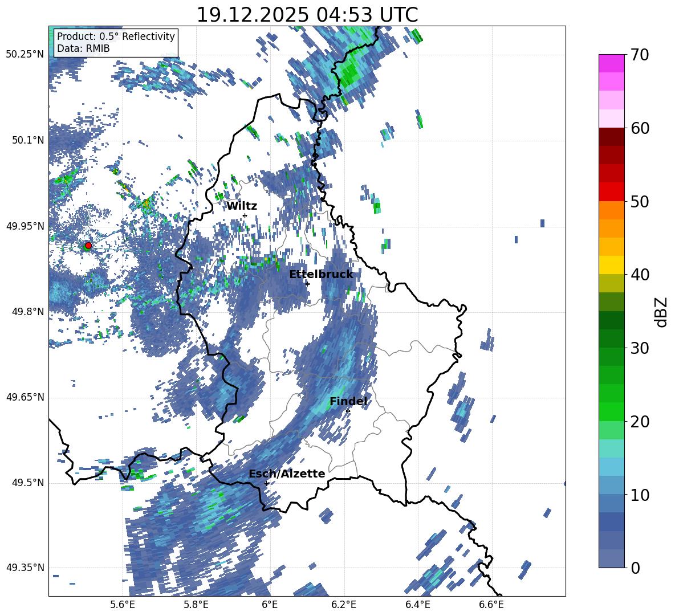This screenshot has width=675, height=616.
Task: Click the 5.6°E longitude tick label
Action: [123, 605]
